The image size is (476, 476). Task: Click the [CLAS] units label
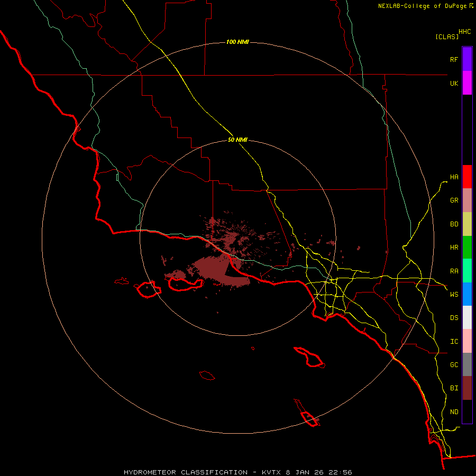447,37
